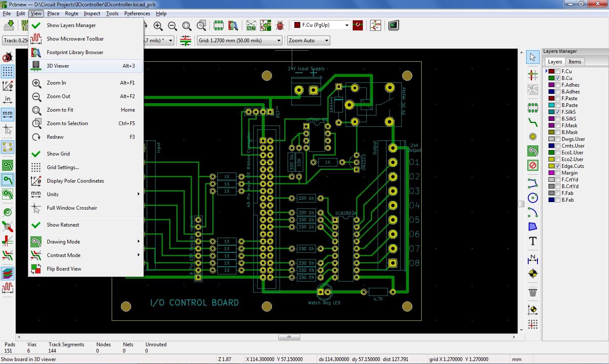Toggle Show Grid in View menu
609x364 pixels.
(86, 154)
